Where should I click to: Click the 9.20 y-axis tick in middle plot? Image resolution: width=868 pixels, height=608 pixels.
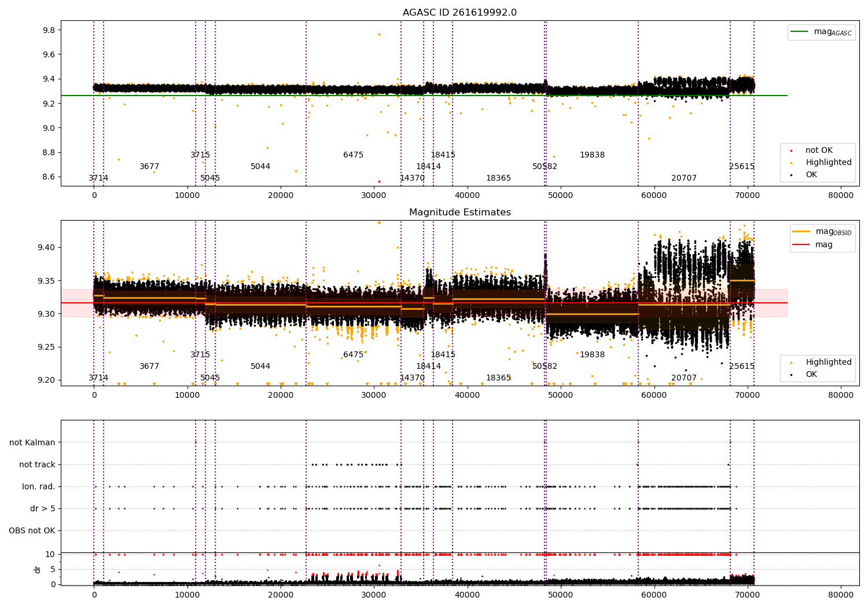[x=47, y=380]
